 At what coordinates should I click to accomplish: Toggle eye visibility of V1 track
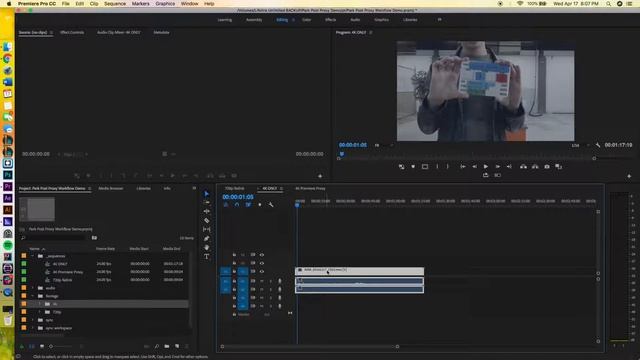tap(262, 271)
